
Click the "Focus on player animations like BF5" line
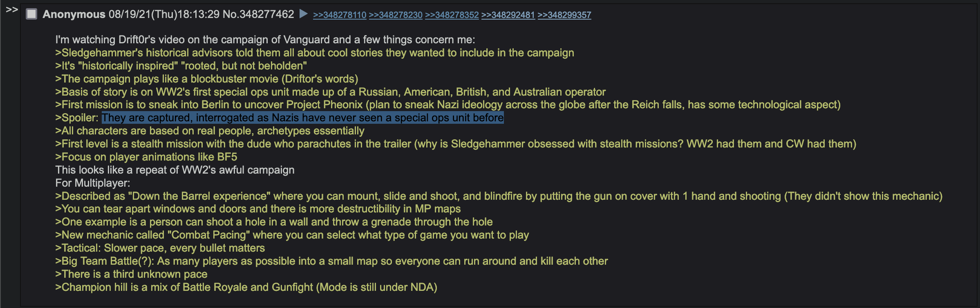pyautogui.click(x=146, y=157)
